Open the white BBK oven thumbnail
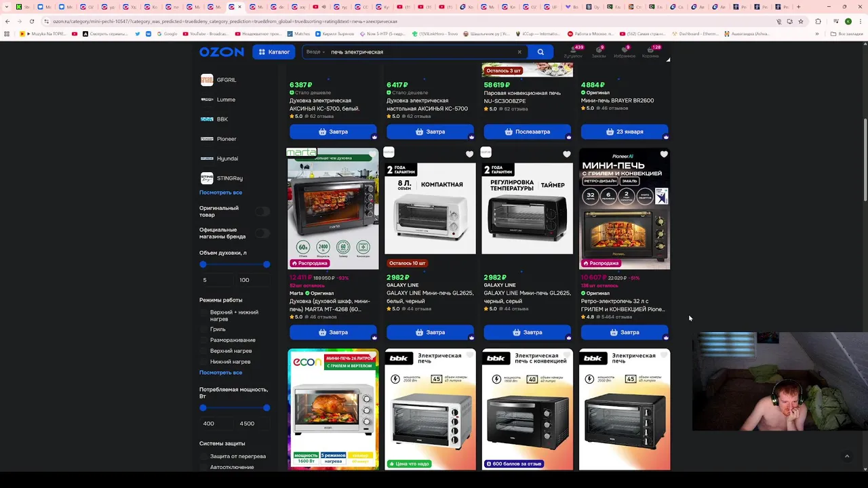Screen dimensions: 868x488 (430, 409)
